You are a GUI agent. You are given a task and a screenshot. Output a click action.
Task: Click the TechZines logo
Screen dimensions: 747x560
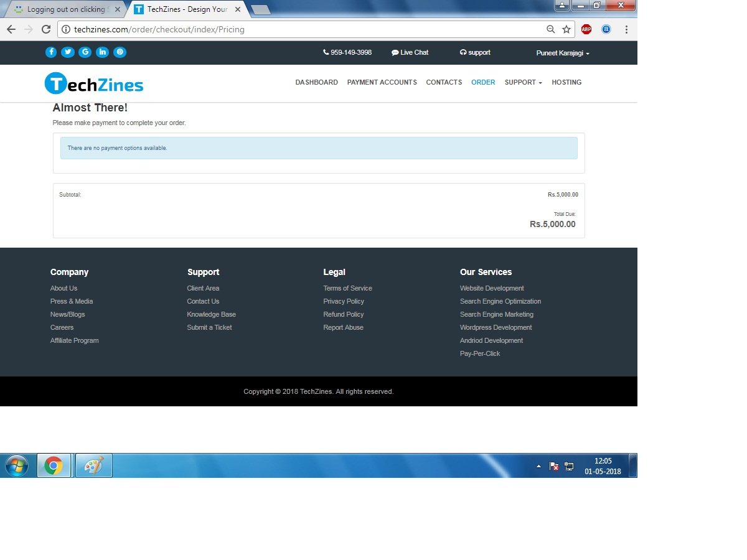[x=94, y=83]
